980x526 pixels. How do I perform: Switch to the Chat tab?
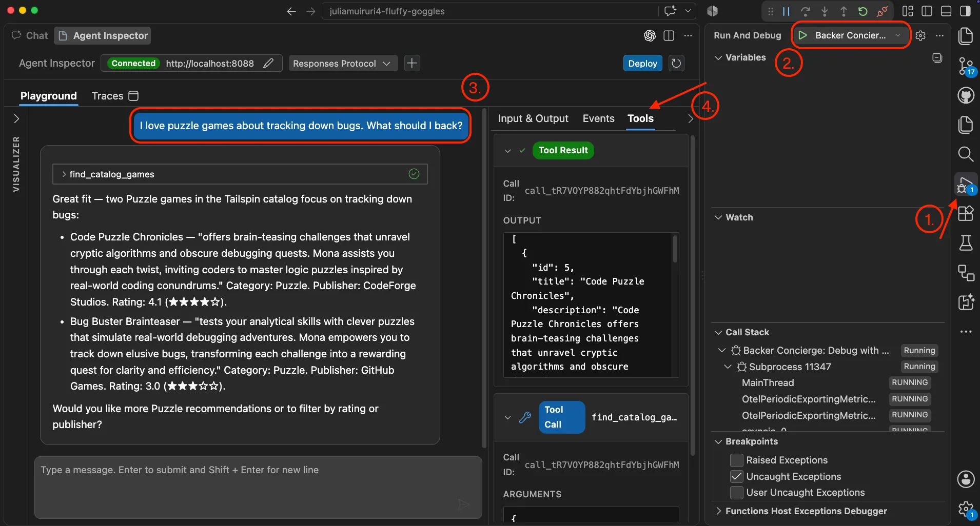click(x=30, y=35)
